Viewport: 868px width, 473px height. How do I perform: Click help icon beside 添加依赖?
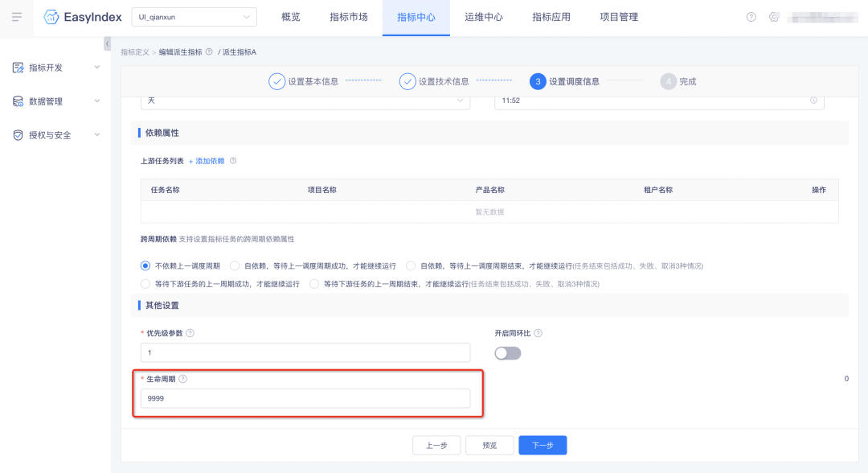pos(233,161)
